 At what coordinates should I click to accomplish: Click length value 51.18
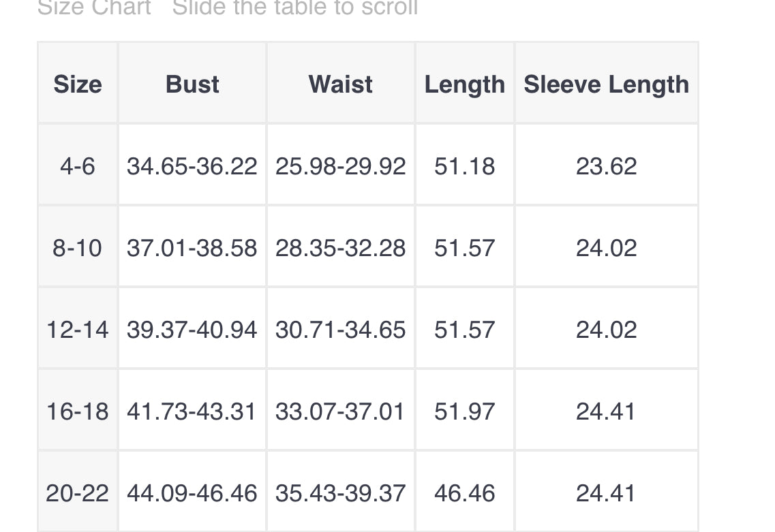coord(465,166)
